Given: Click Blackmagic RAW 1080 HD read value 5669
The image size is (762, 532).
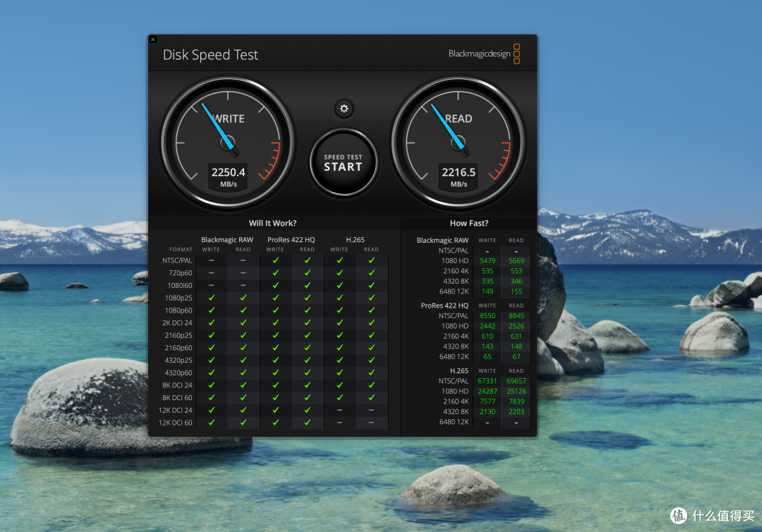Looking at the screenshot, I should point(516,261).
